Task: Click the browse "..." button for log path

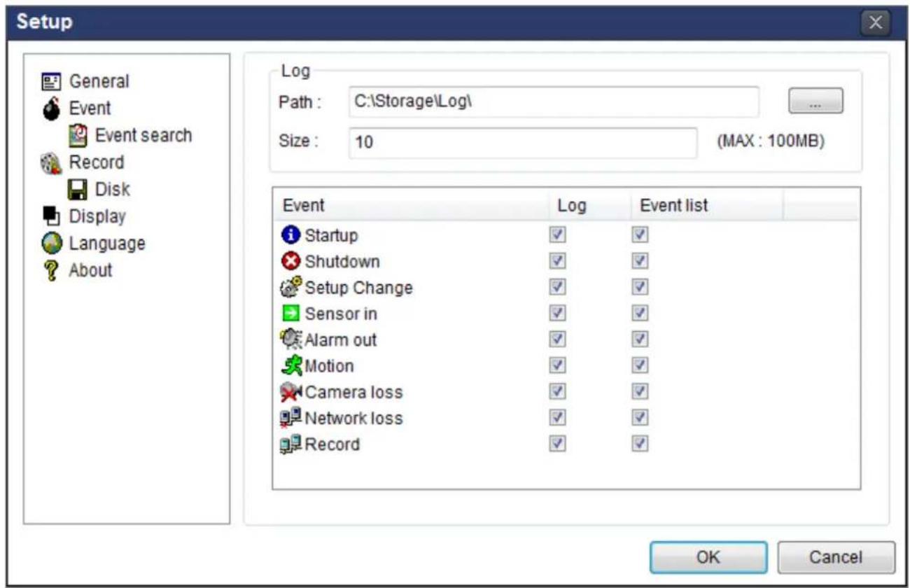Action: point(815,101)
